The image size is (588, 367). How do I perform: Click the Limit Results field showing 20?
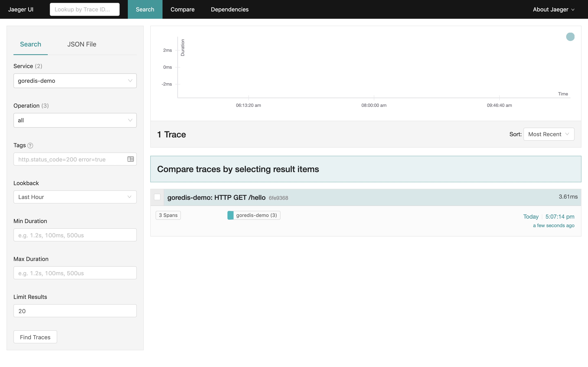(x=75, y=311)
